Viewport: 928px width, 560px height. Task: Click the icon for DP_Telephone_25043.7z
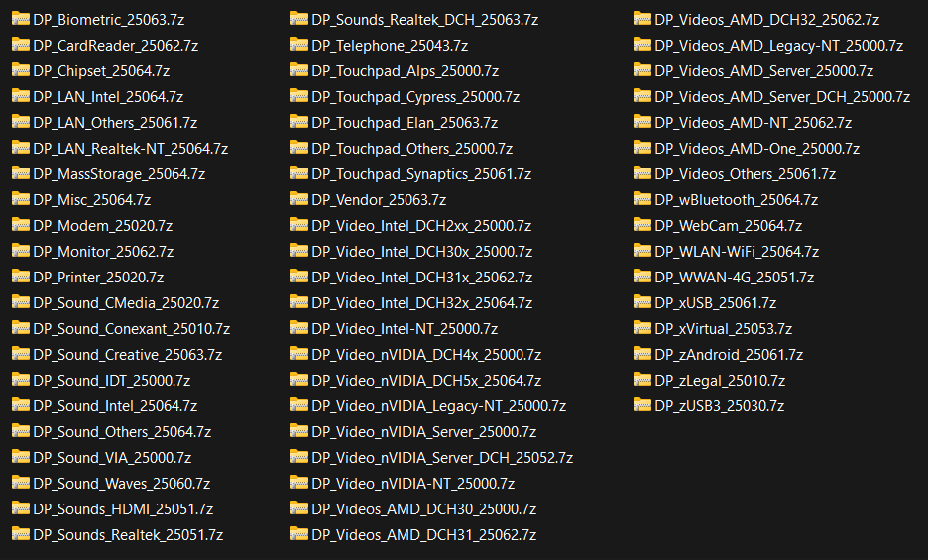[298, 44]
